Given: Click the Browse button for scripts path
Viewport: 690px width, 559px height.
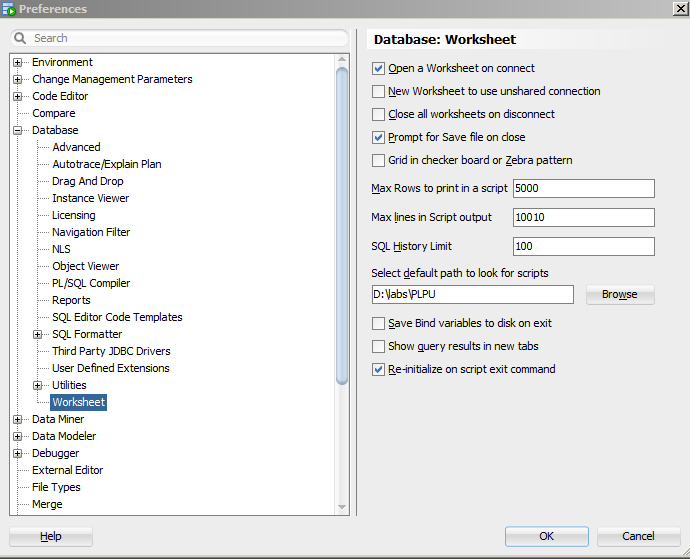Looking at the screenshot, I should (620, 294).
